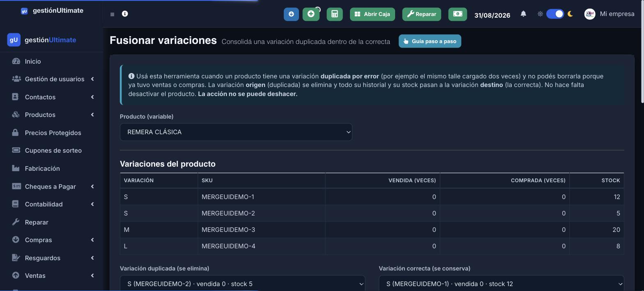The image size is (644, 291).
Task: Click the Inicio dashboard icon
Action: [x=16, y=61]
